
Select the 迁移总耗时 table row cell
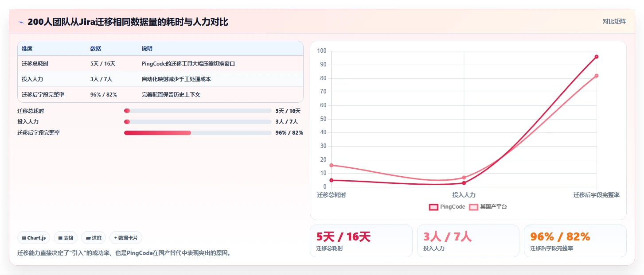pos(35,64)
